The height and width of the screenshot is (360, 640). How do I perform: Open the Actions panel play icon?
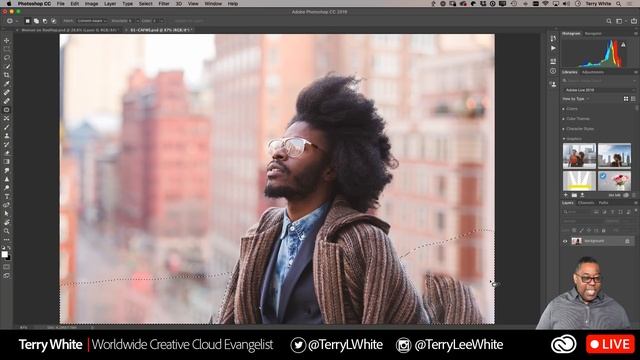[553, 48]
